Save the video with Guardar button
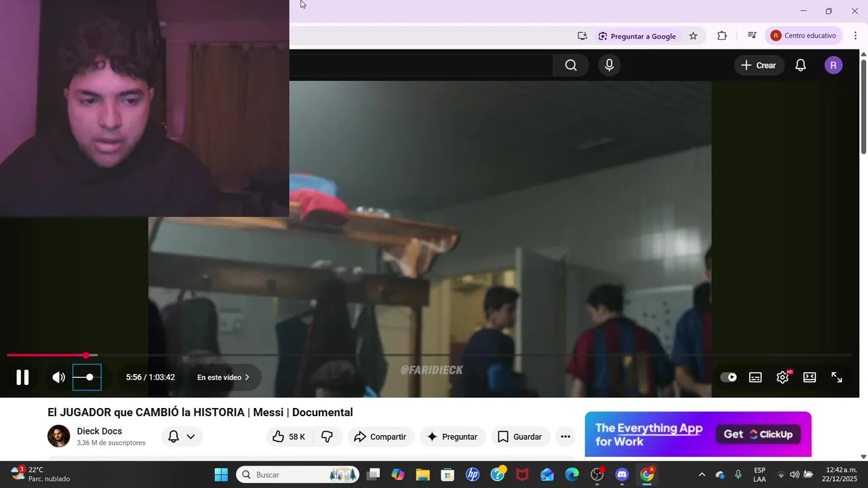The image size is (868, 488). click(520, 436)
